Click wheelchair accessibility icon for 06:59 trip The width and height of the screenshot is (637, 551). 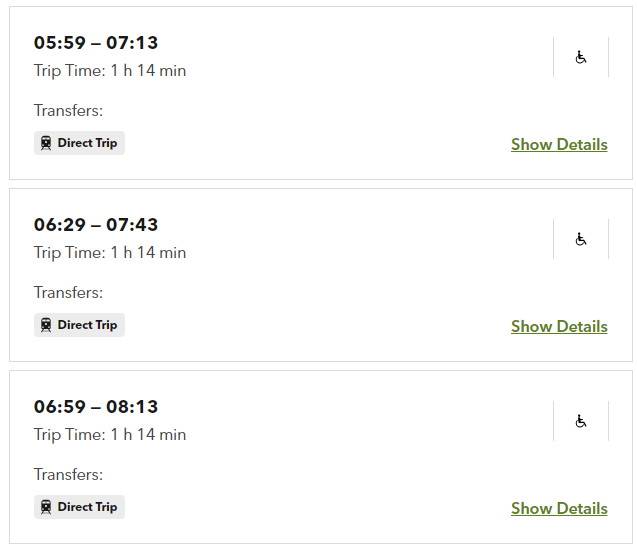coord(581,421)
